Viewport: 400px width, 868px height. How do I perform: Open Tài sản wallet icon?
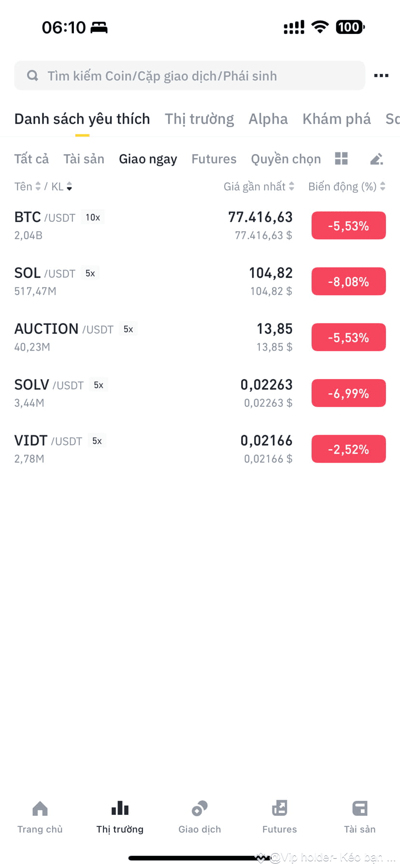click(360, 809)
